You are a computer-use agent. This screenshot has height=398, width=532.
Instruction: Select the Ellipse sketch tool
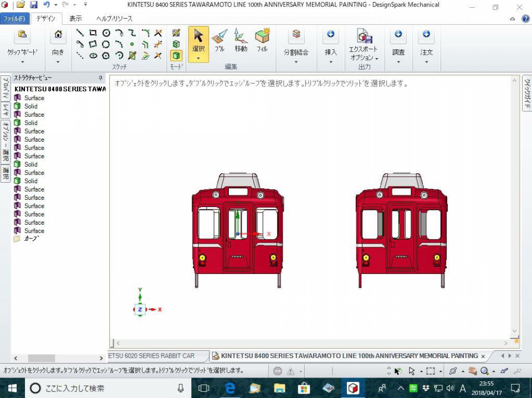point(93,55)
